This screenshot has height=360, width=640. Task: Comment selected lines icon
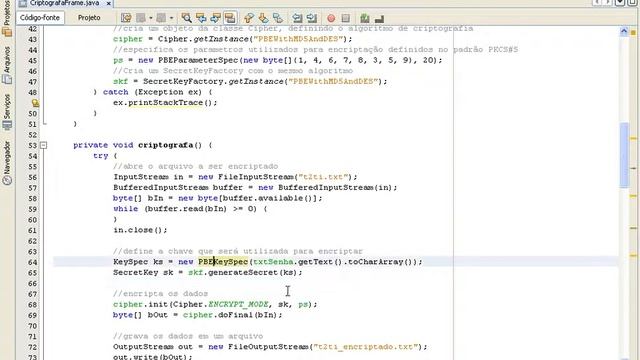coord(365,18)
